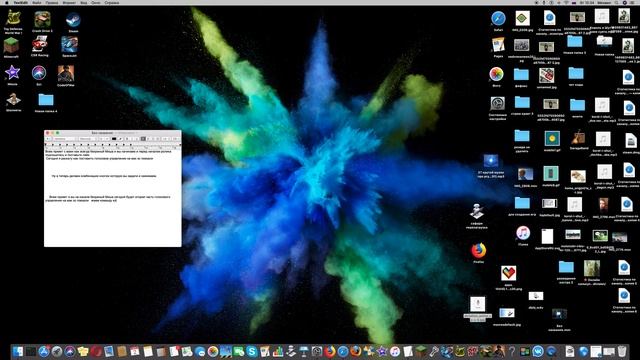This screenshot has width=640, height=360.
Task: Open the Вид menu
Action: click(x=83, y=2)
